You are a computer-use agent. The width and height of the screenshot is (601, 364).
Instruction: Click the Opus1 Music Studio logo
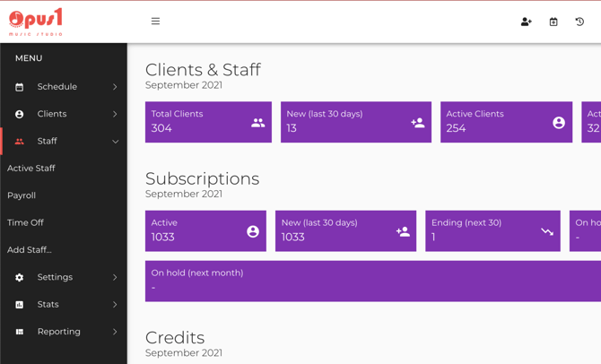36,22
